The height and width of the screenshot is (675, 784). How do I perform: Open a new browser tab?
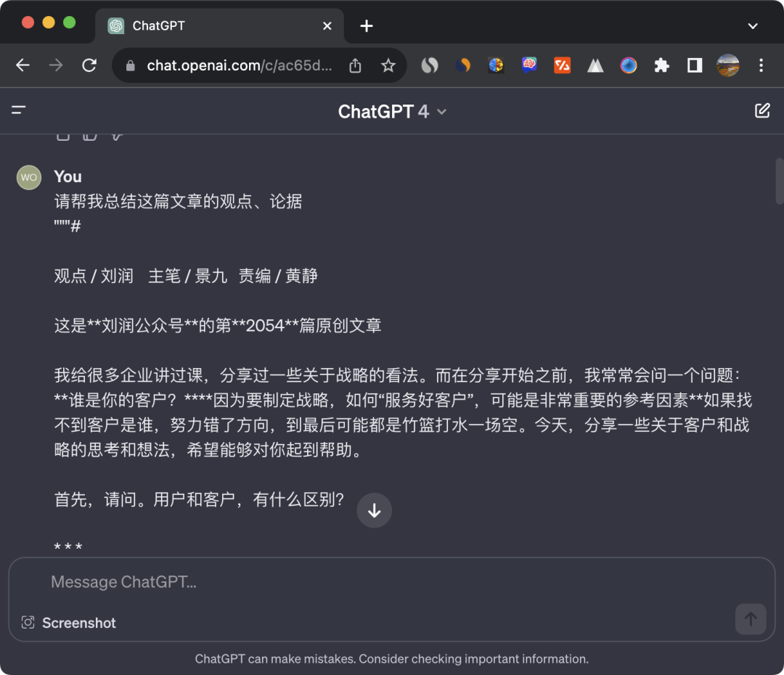point(367,25)
